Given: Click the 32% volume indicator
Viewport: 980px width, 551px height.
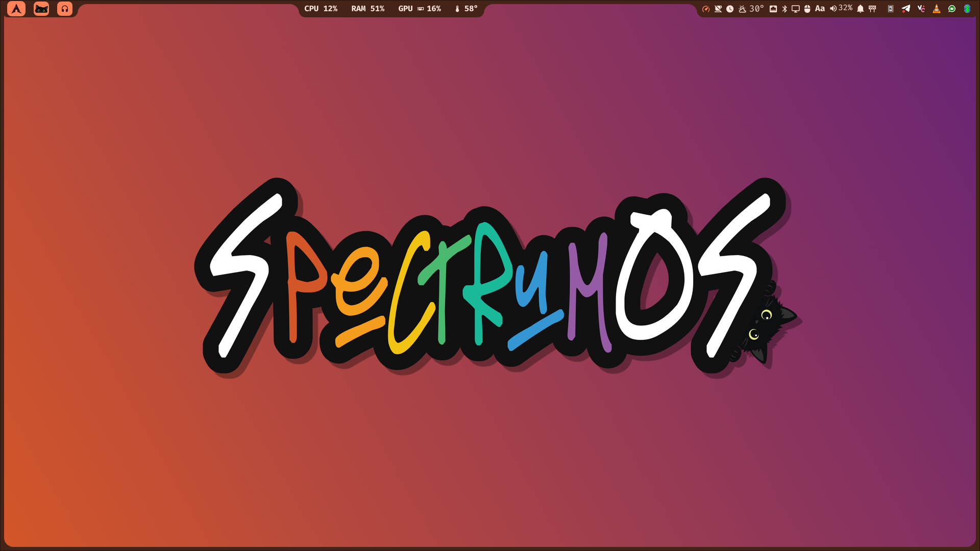Looking at the screenshot, I should [x=841, y=8].
